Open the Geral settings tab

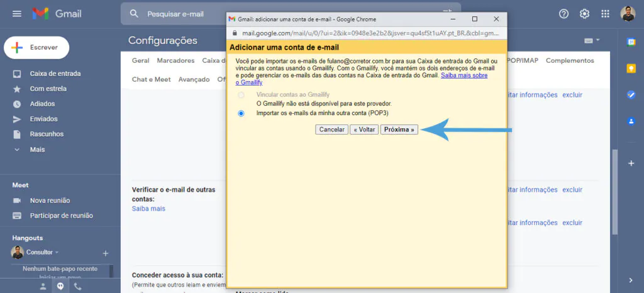(140, 60)
